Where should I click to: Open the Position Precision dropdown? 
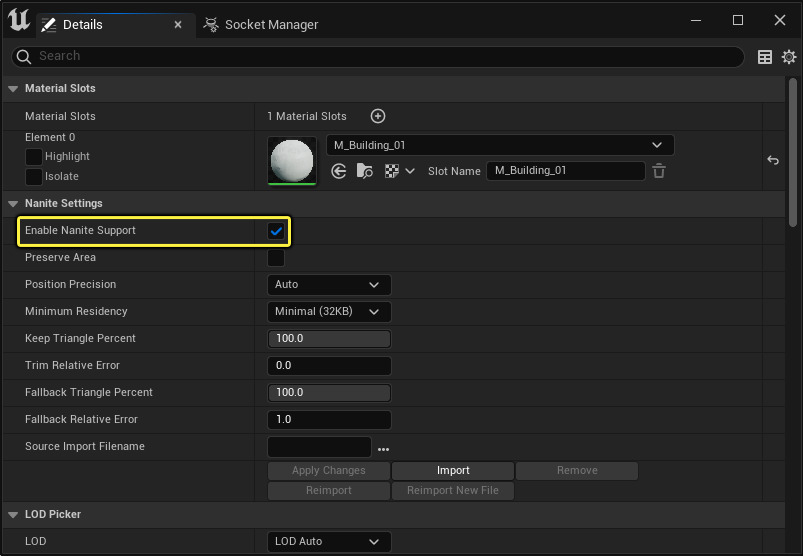coord(329,285)
